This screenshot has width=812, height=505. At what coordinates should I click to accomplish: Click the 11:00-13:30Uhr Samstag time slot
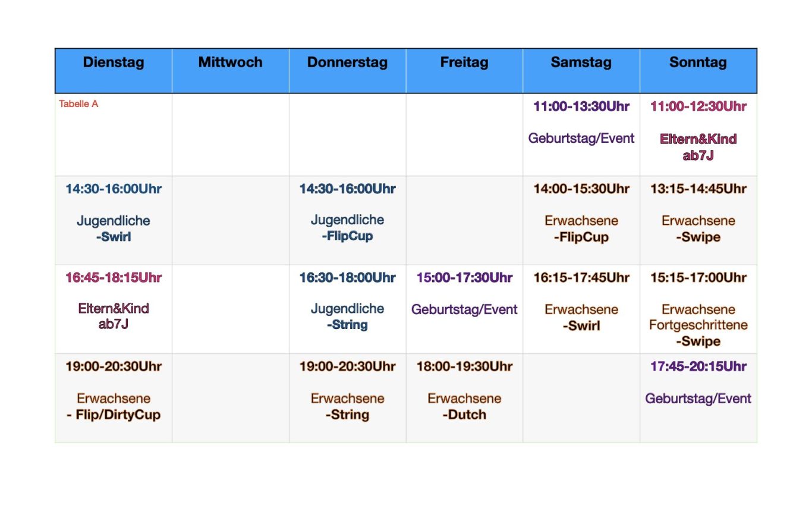pyautogui.click(x=581, y=107)
